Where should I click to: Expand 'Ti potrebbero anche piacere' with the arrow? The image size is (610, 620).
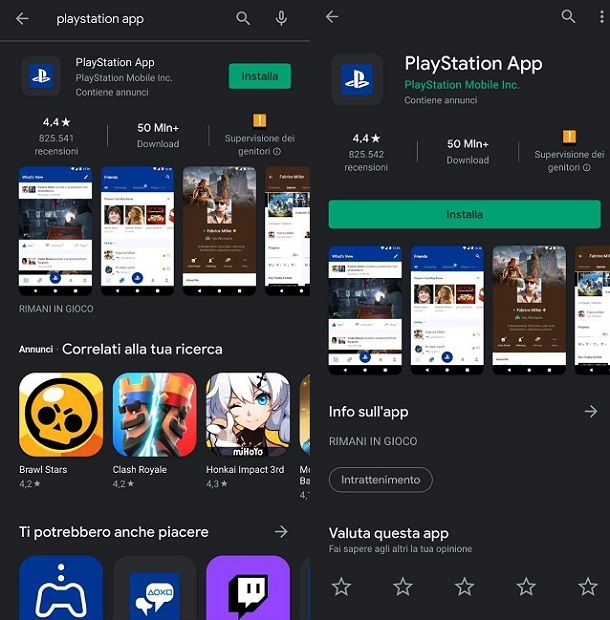point(281,532)
